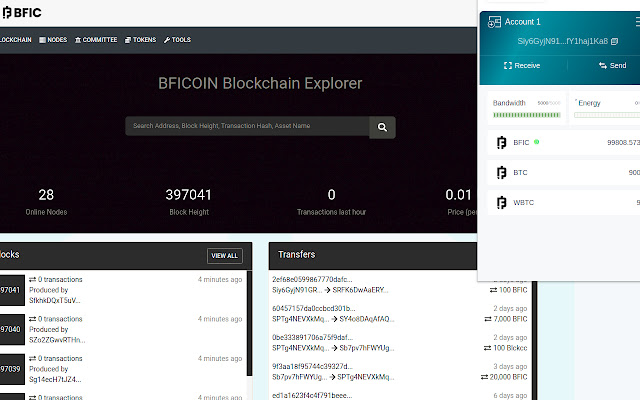Open the Blockchain menu
Viewport: 640px width, 400px height.
16,40
